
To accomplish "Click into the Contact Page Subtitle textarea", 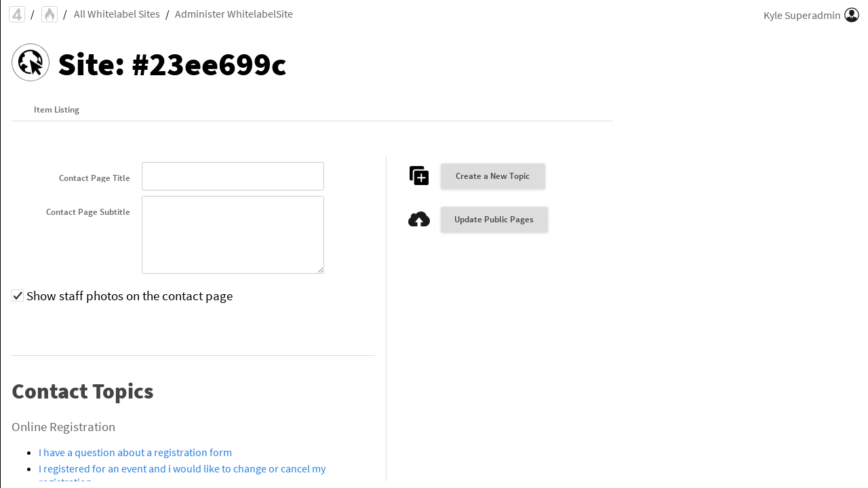I will point(233,235).
